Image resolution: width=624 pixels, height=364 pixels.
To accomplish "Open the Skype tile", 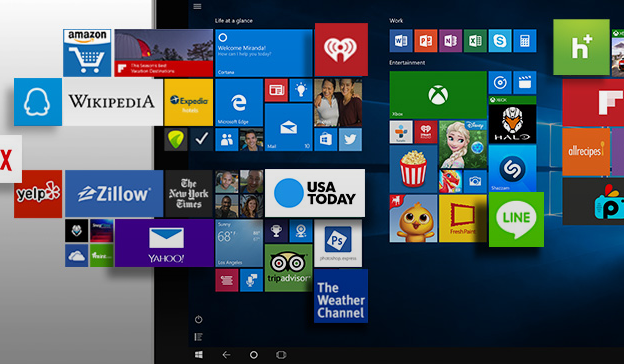I will click(500, 41).
